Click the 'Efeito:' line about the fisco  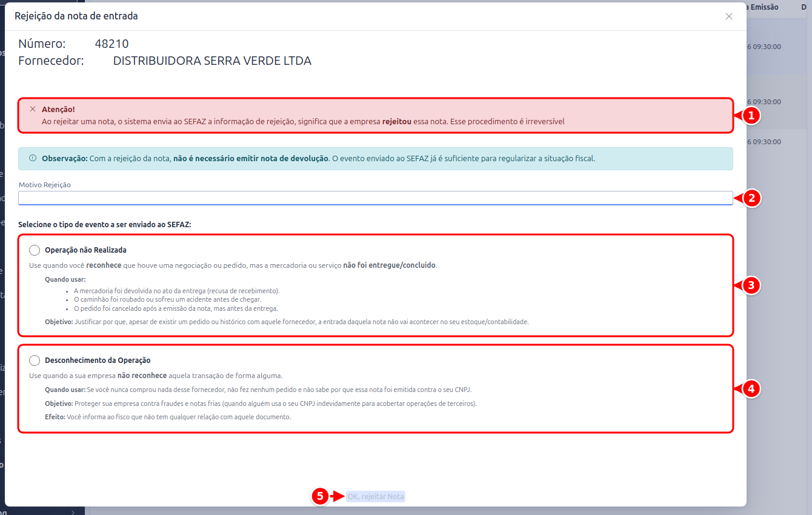tap(168, 417)
